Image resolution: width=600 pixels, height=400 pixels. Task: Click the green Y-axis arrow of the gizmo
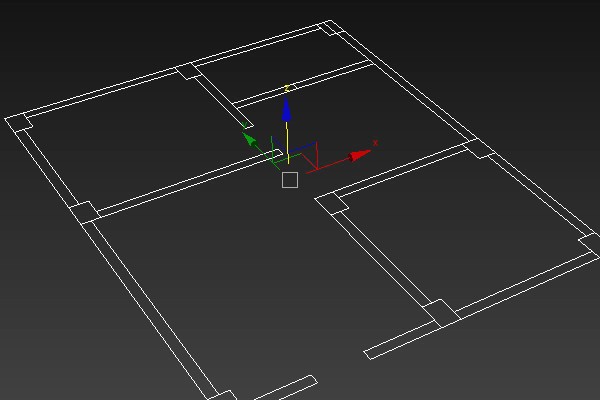tap(251, 140)
